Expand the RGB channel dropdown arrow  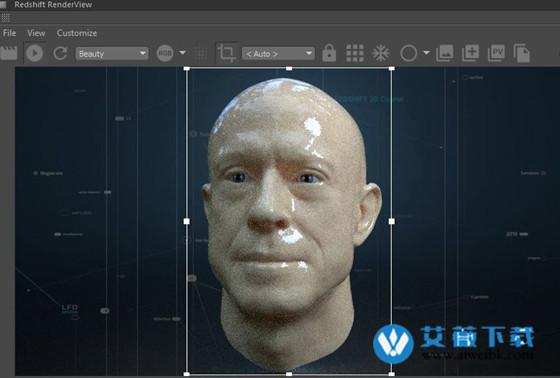tap(182, 53)
